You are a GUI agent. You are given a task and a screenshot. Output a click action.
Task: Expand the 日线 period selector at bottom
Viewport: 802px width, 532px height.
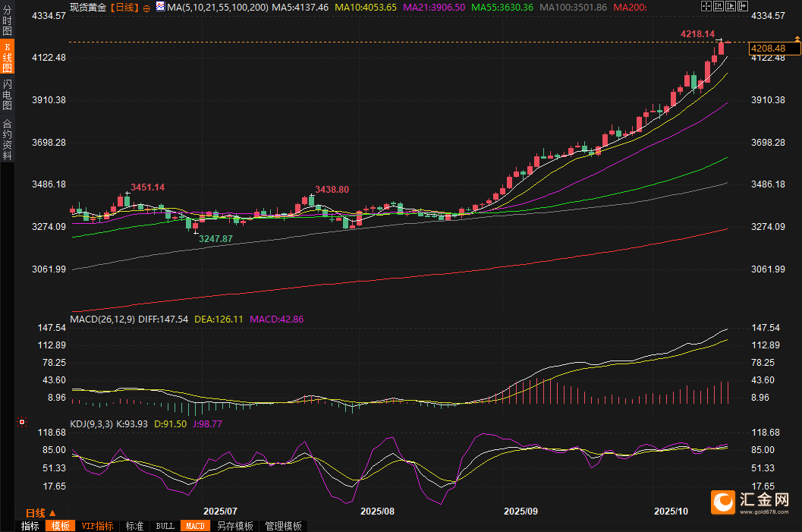click(x=40, y=513)
